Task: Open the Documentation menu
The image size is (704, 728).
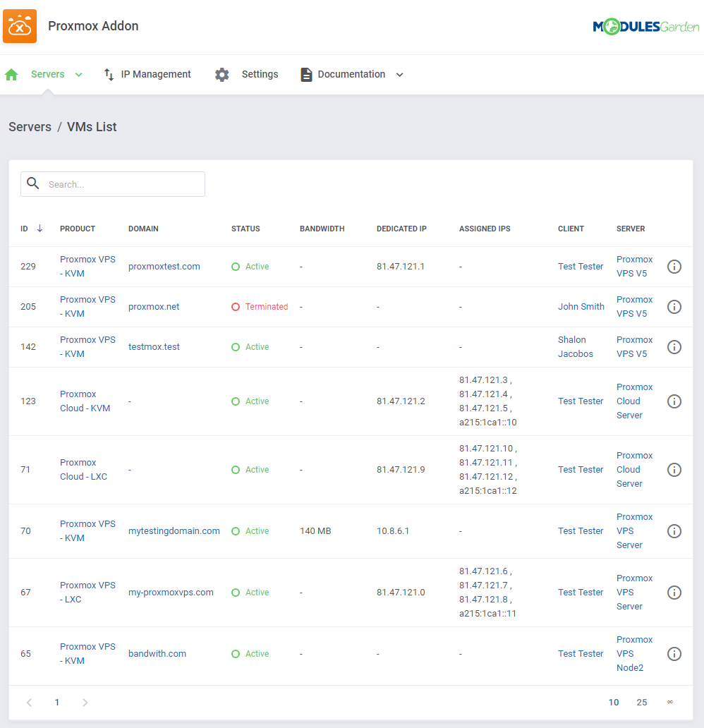Action: (351, 74)
